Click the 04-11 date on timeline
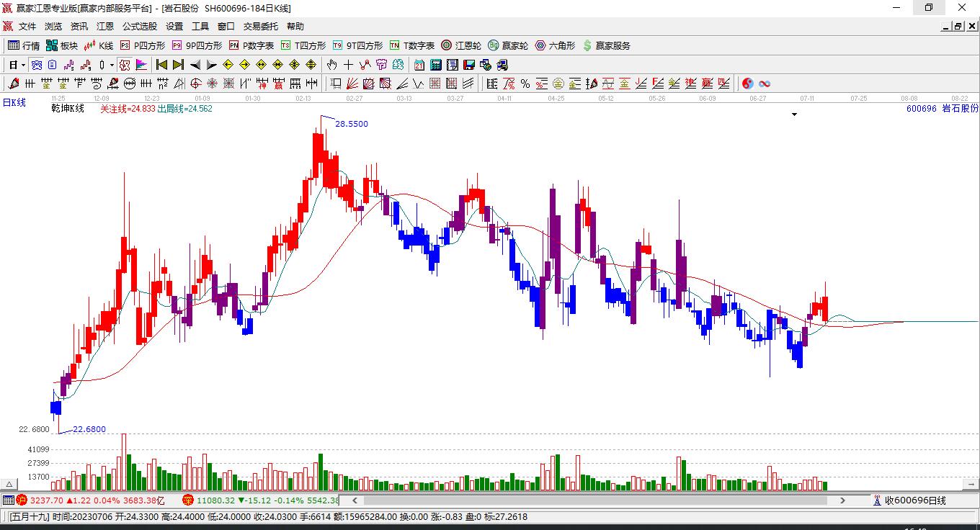The image size is (980, 530). point(504,98)
